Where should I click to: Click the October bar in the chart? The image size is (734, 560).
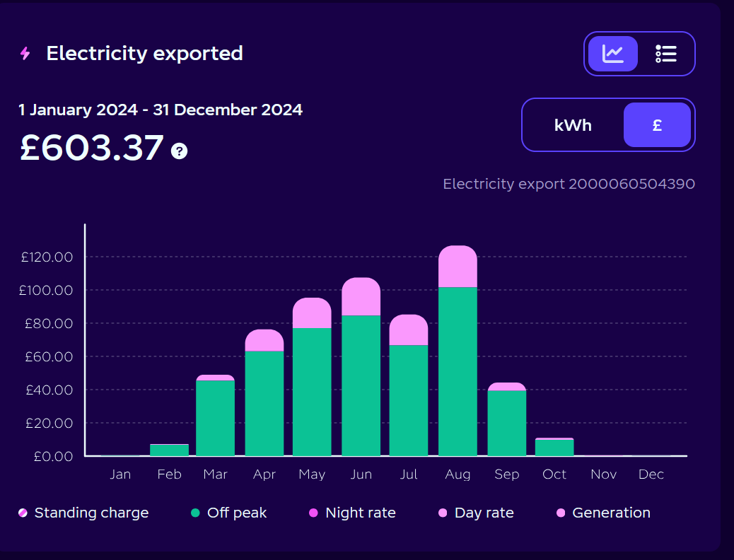(554, 447)
